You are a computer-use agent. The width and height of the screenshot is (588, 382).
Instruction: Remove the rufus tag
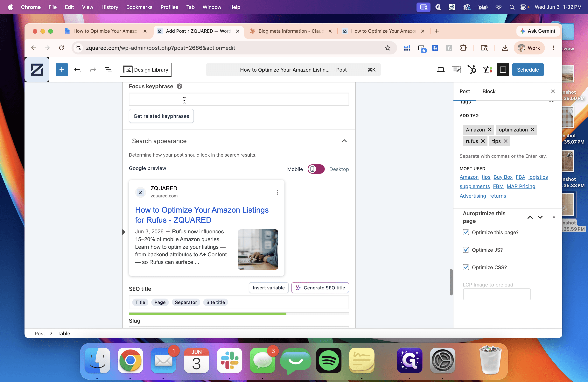483,141
